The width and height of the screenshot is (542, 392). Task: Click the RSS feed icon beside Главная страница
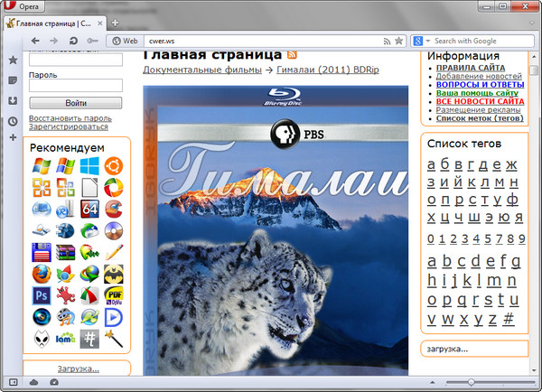point(292,55)
